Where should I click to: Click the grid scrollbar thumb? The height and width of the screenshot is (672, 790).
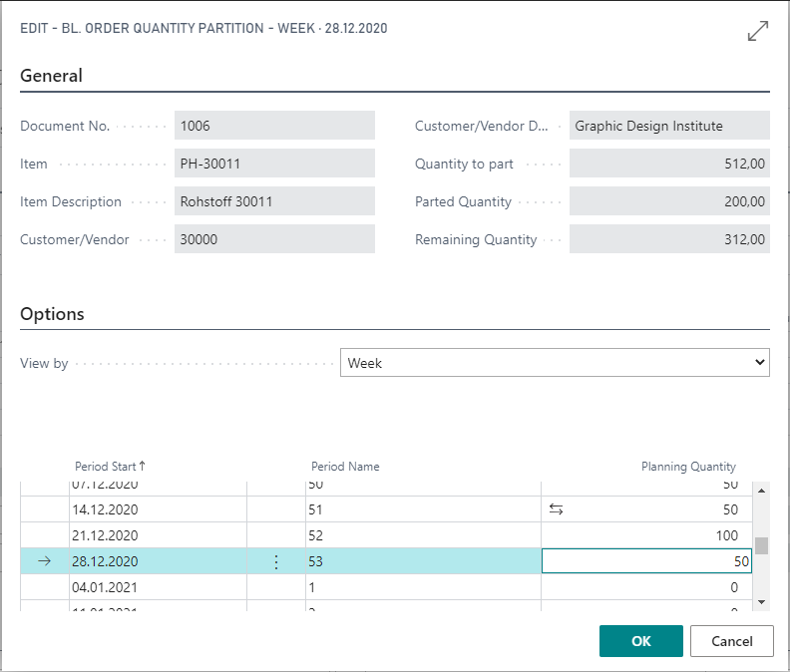pyautogui.click(x=761, y=545)
